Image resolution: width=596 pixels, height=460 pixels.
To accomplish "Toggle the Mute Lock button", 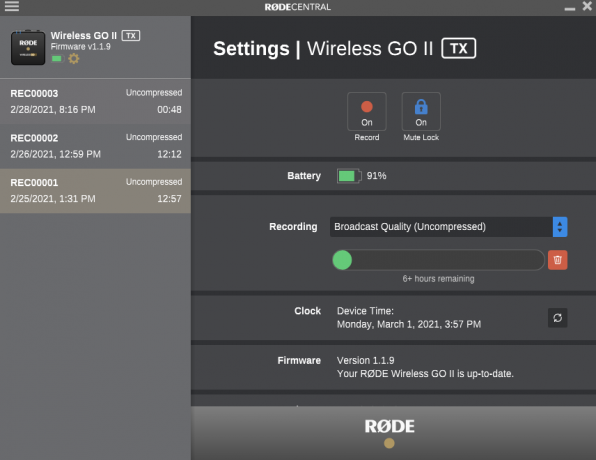I will 421,111.
